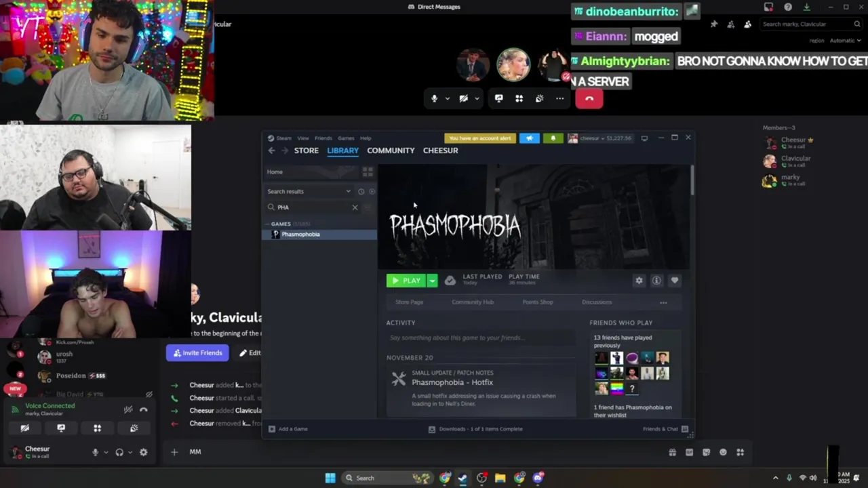Open Windows Start menu

tap(330, 478)
